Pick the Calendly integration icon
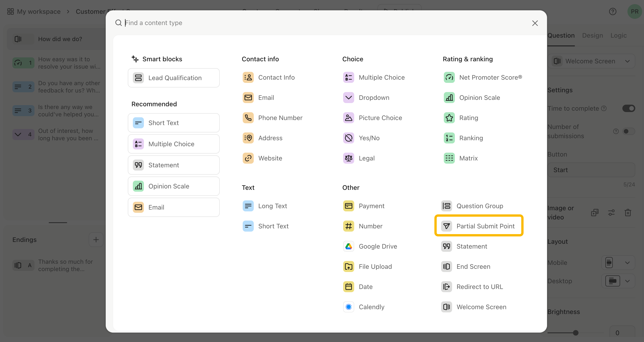Screen dimensions: 644x342 (348, 307)
